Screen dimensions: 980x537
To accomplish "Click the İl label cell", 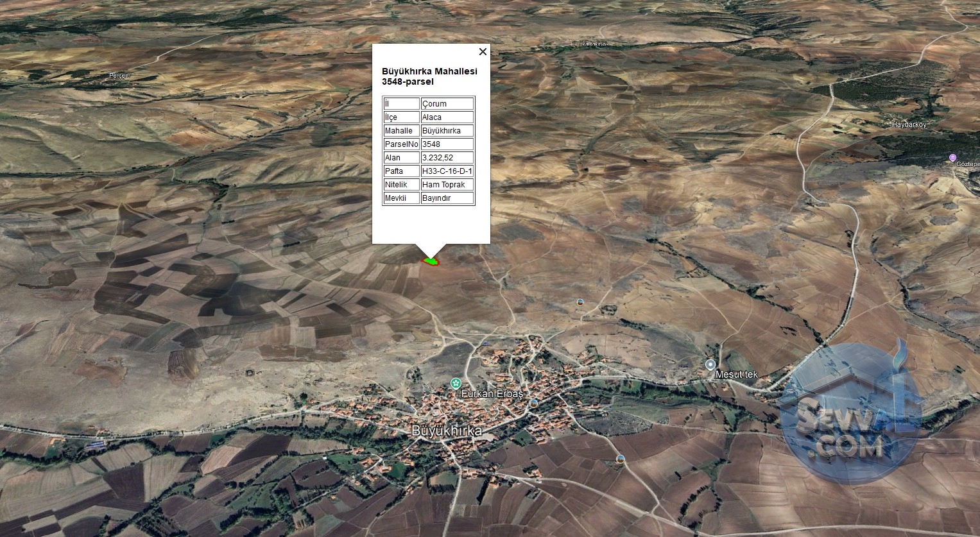I will (401, 103).
